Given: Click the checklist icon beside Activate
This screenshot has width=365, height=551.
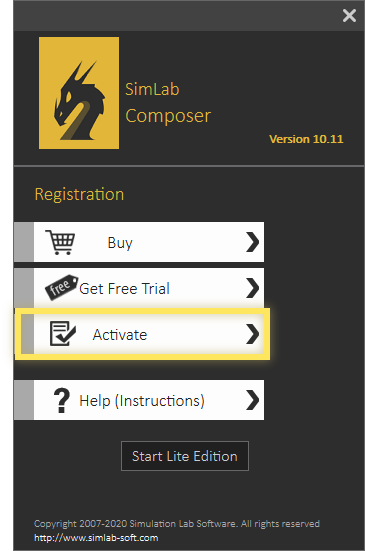Looking at the screenshot, I should point(63,333).
